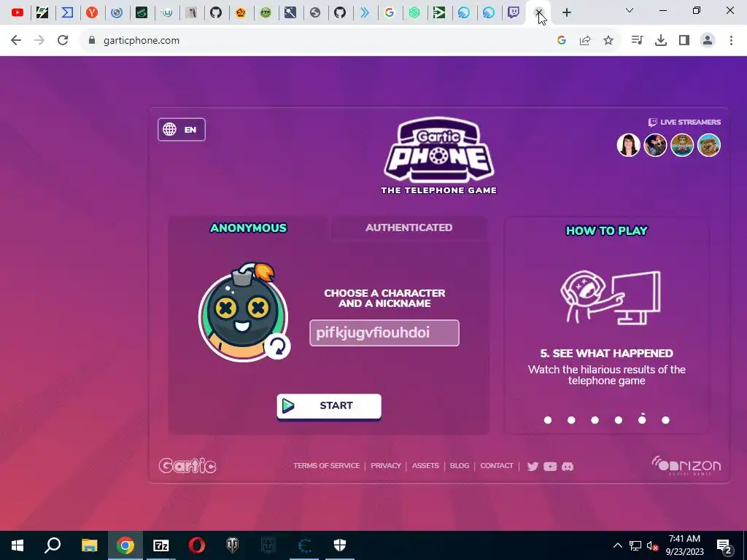Close the current Gartic Phone tab
Screen dimensions: 747x560
tap(539, 12)
